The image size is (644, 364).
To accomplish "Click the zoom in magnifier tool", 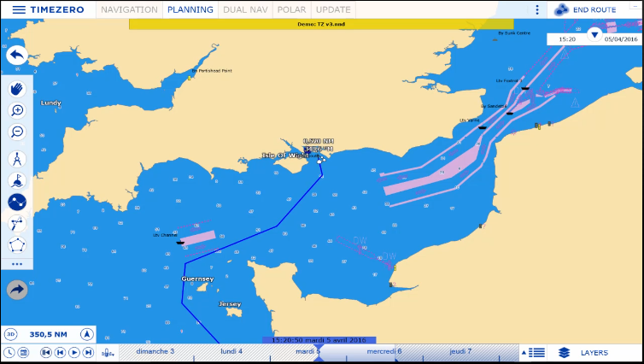I will [x=17, y=110].
